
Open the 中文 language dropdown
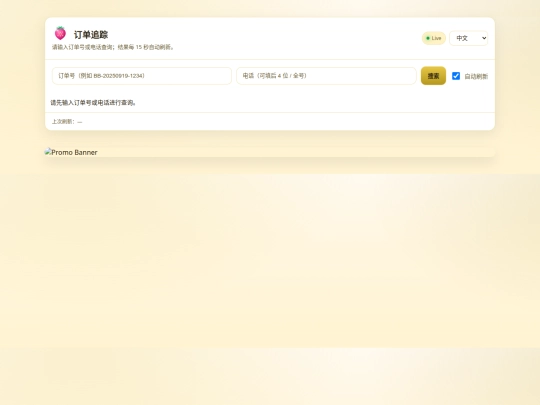(x=468, y=38)
